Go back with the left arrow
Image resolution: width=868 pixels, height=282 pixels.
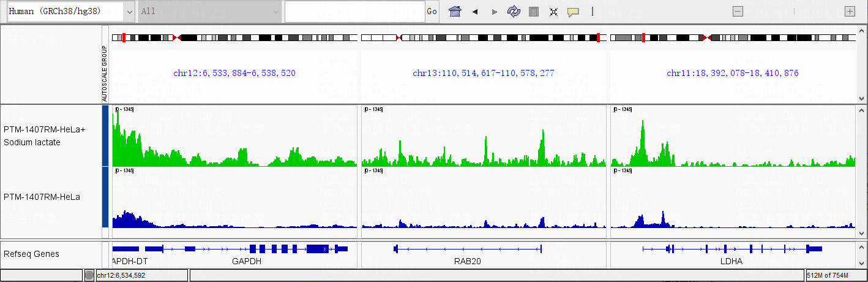click(x=474, y=12)
